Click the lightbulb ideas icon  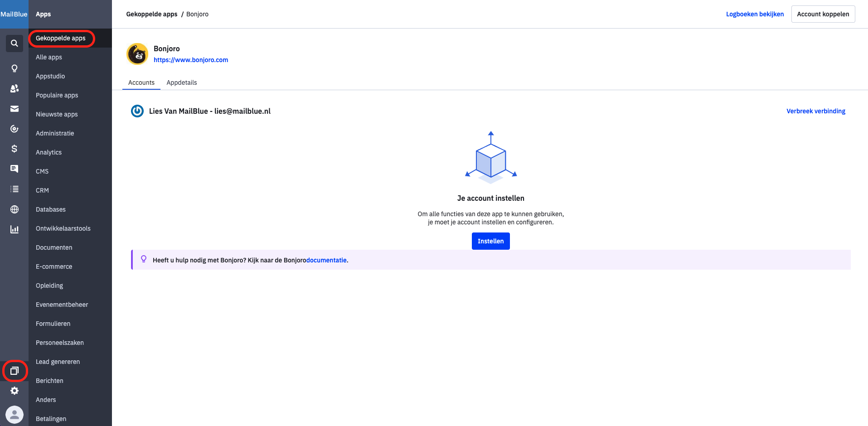(x=15, y=68)
